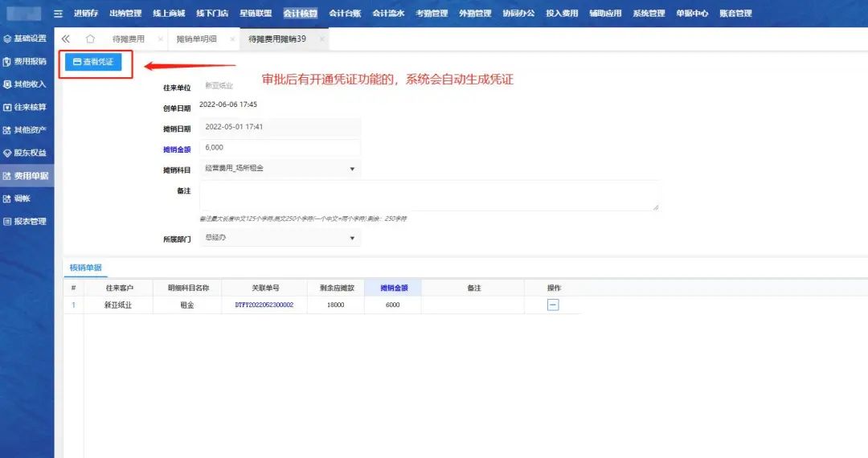Open 基础设置 in the sidebar

[26, 39]
